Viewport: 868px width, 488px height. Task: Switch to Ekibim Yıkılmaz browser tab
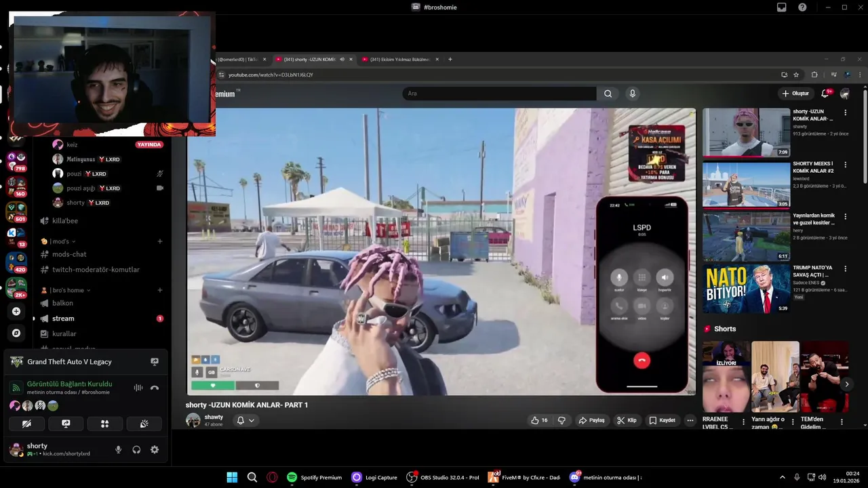point(400,60)
